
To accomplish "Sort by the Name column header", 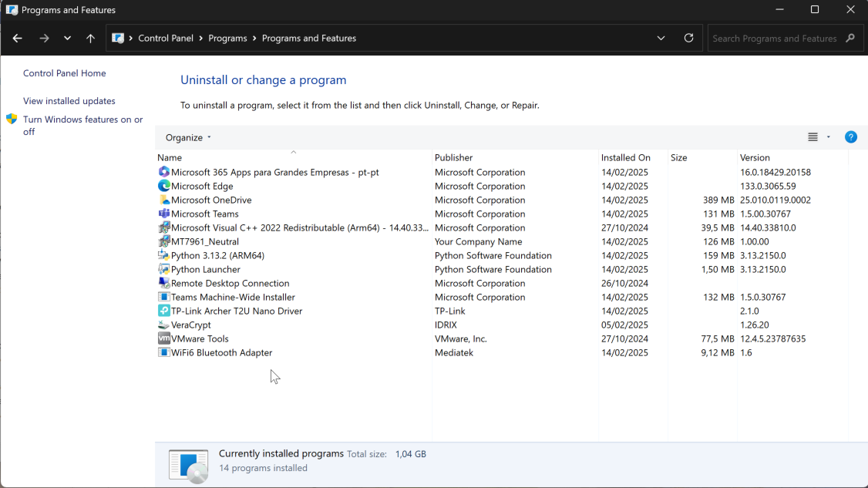I will pos(294,157).
